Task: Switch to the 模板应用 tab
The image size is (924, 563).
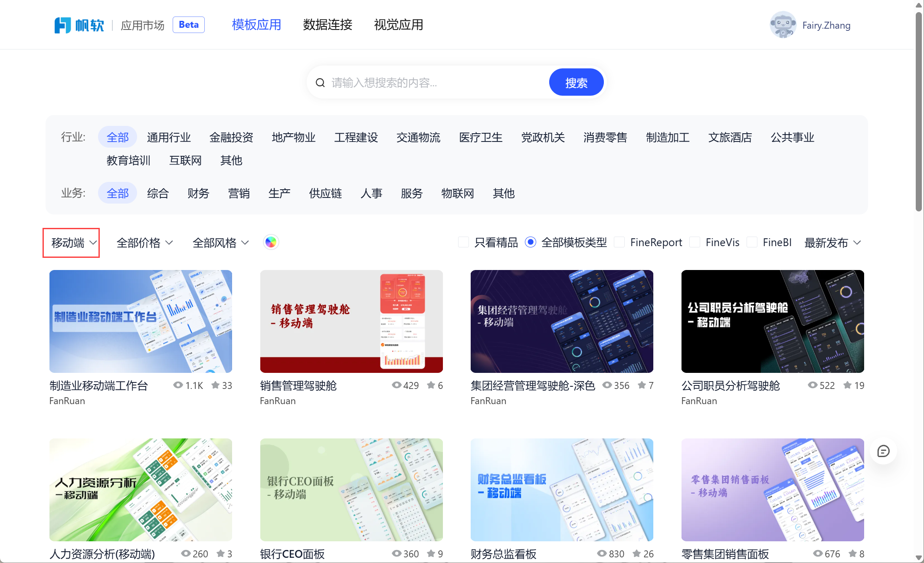Action: click(x=256, y=25)
